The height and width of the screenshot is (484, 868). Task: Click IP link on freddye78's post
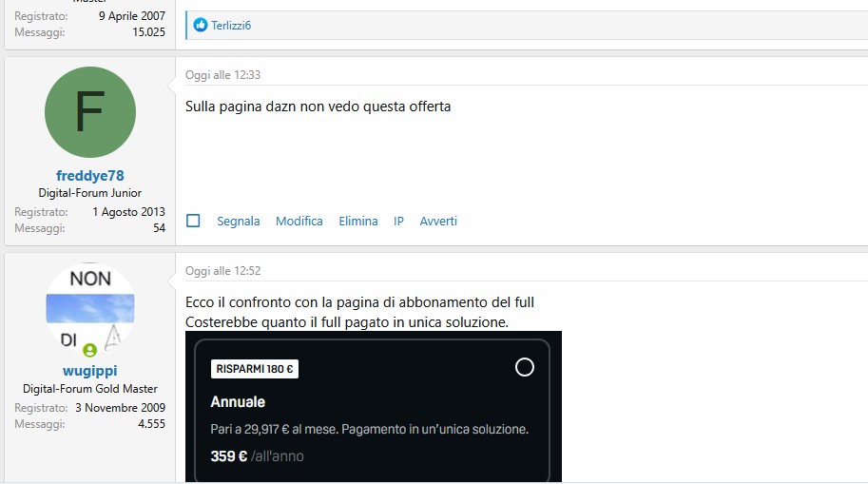tap(398, 221)
